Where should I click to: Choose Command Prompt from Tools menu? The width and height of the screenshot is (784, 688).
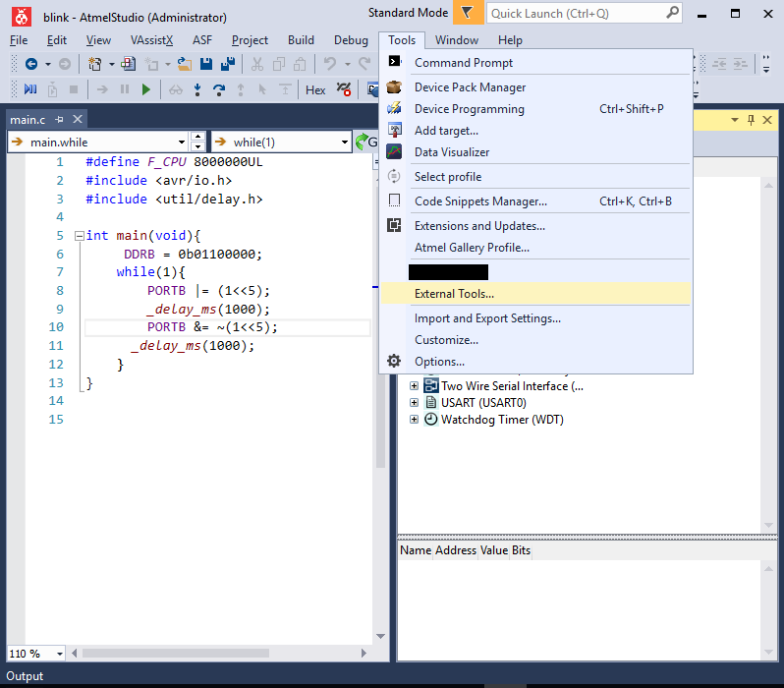pos(535,63)
